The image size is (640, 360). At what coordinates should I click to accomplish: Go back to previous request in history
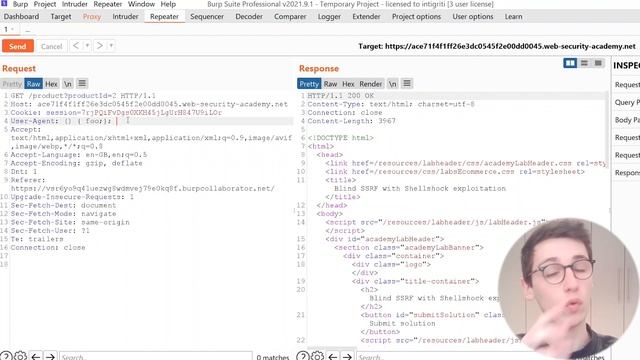tap(76, 46)
